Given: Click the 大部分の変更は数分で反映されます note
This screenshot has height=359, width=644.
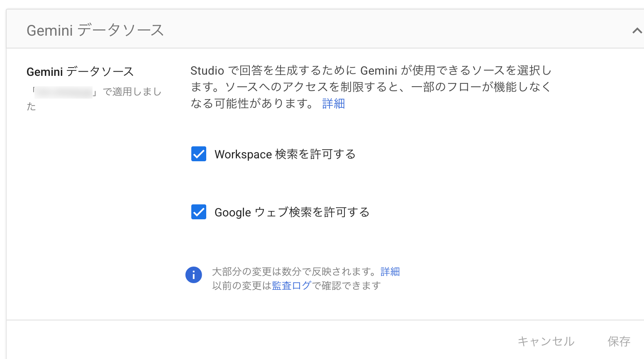Looking at the screenshot, I should click(296, 272).
